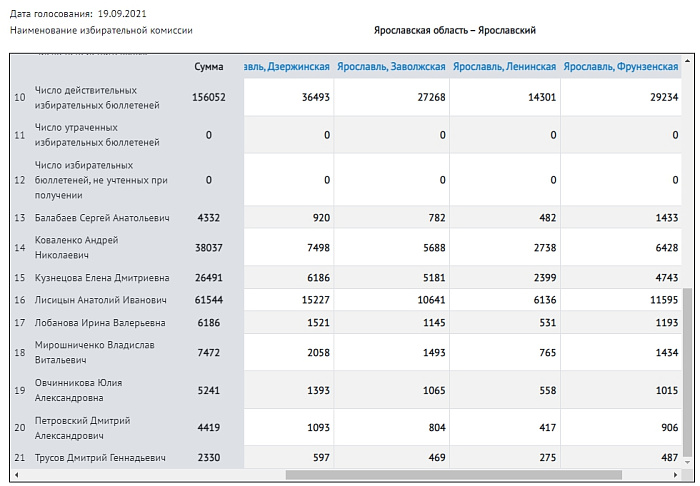Image resolution: width=700 pixels, height=486 pixels.
Task: Select candidate Трусов Дмитрий Геннадьевич
Action: pyautogui.click(x=100, y=457)
